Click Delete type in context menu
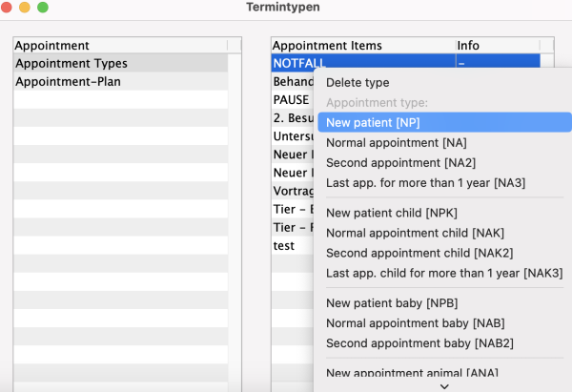This screenshot has width=572, height=392. coord(357,83)
